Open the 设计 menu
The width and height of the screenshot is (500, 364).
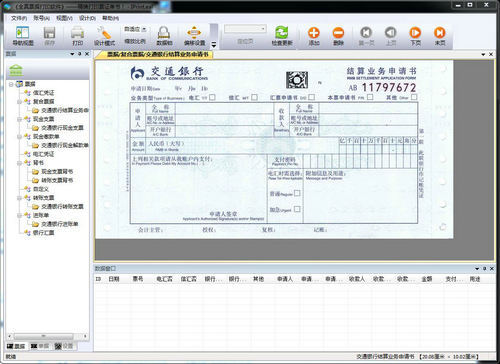click(x=87, y=18)
